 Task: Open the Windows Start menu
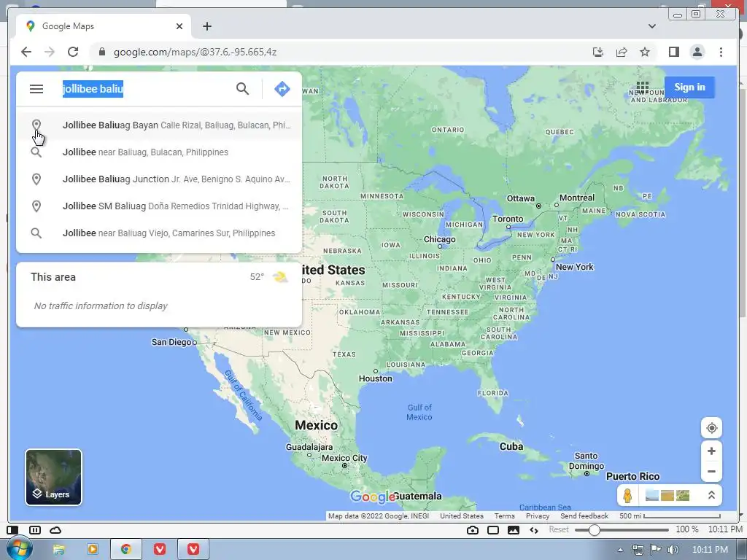tap(18, 548)
